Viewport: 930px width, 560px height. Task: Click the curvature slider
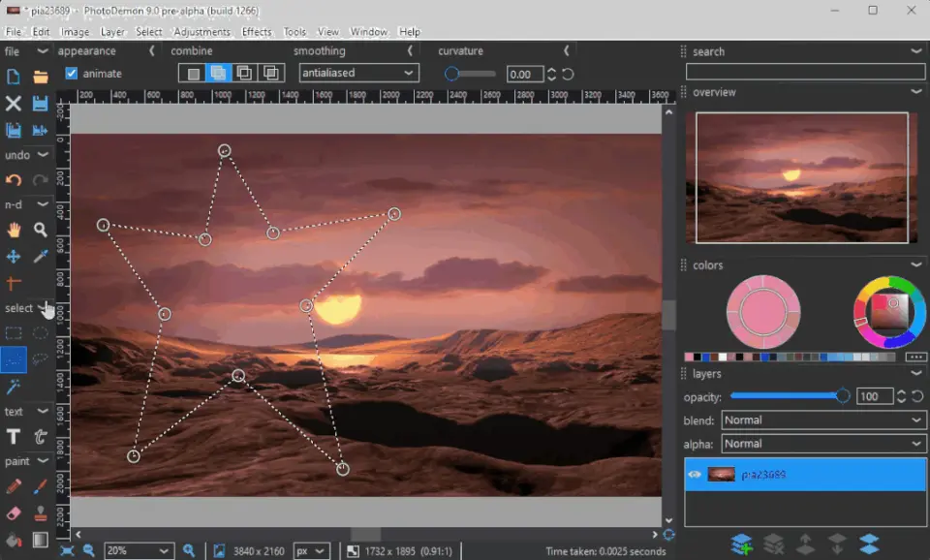471,74
